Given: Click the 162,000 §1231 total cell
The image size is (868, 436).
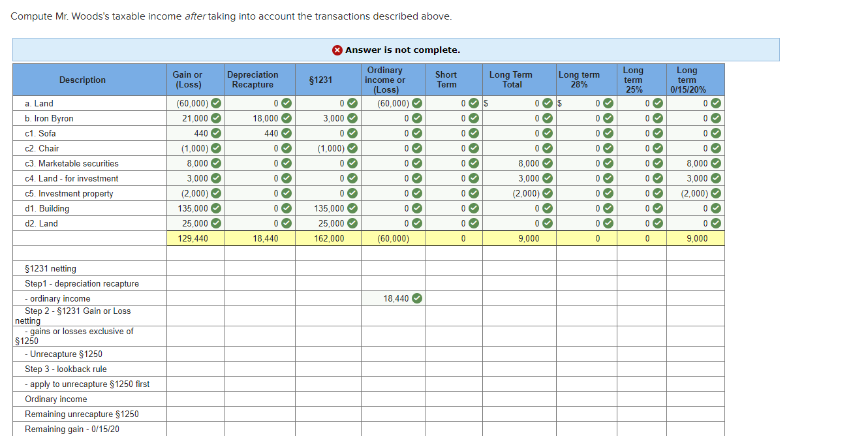Looking at the screenshot, I should click(328, 238).
